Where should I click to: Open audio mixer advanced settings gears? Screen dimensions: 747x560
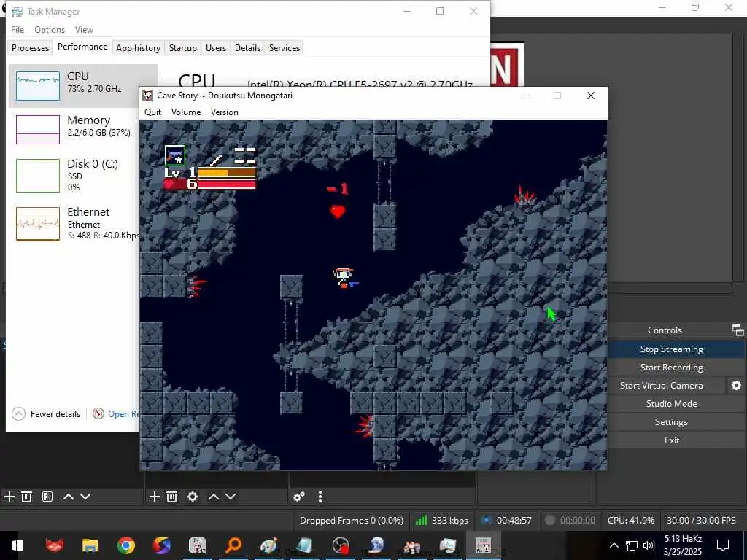pos(299,497)
